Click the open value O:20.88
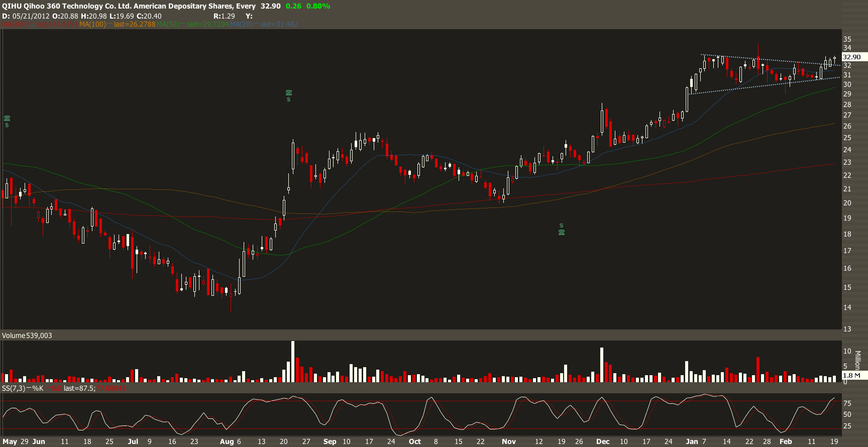The image size is (868, 447). 65,16
